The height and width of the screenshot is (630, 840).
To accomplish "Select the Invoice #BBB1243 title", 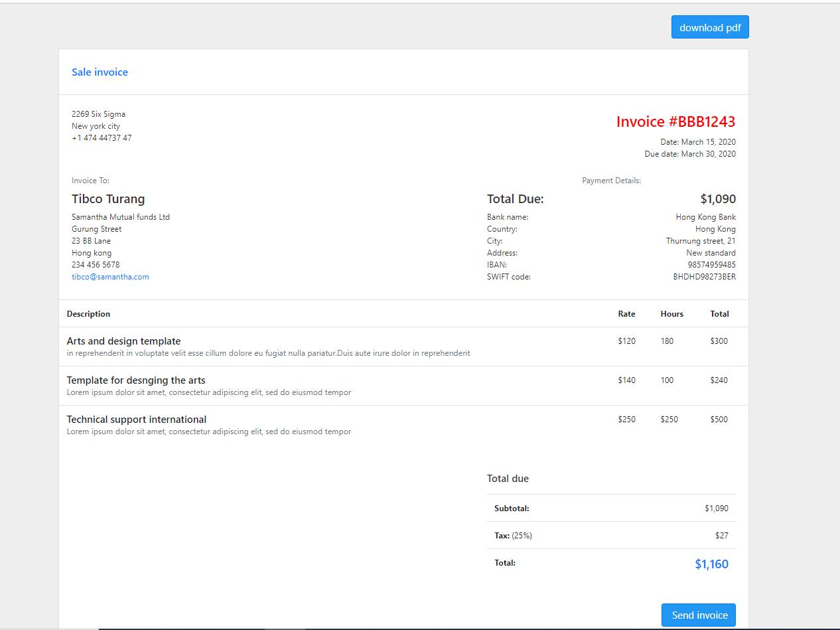I will (x=675, y=121).
